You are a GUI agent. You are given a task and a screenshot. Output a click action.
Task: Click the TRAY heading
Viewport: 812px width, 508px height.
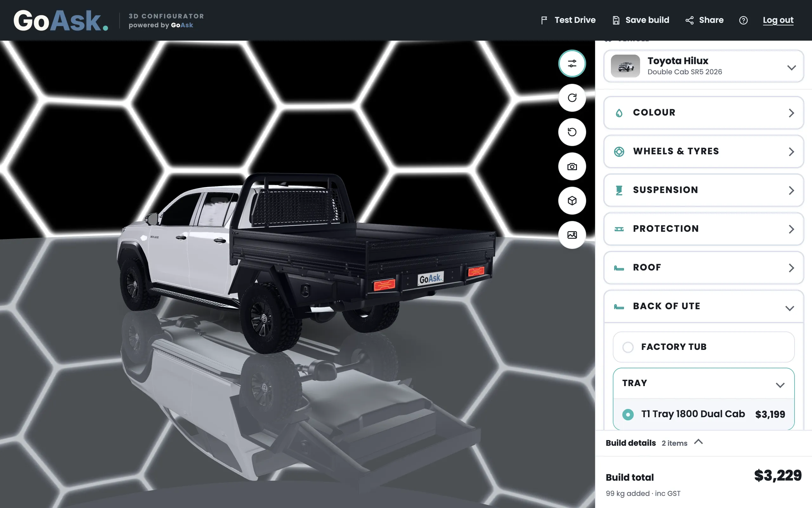point(634,383)
